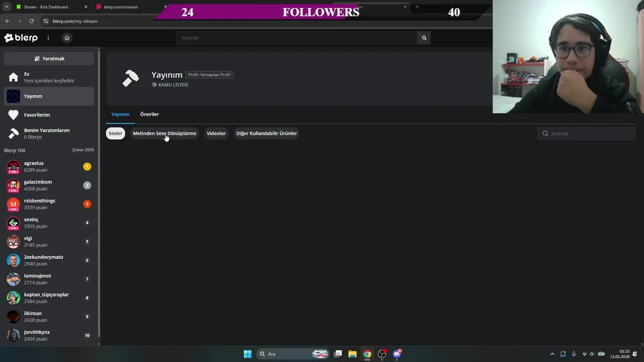
Task: Switch to blerp.com/x/raxion browser tab
Action: 121,7
